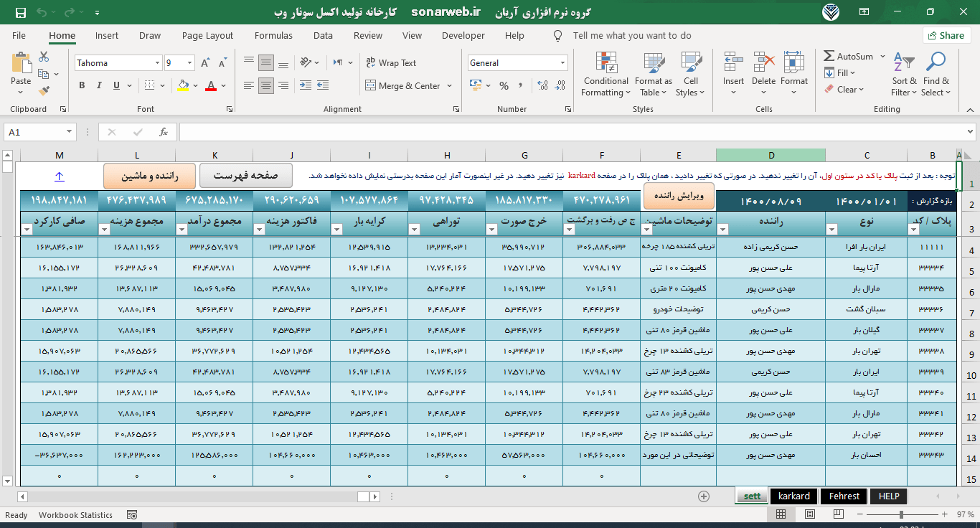Screen dimensions: 980x528
Task: Switch to the karkard sheet tab
Action: [794, 496]
